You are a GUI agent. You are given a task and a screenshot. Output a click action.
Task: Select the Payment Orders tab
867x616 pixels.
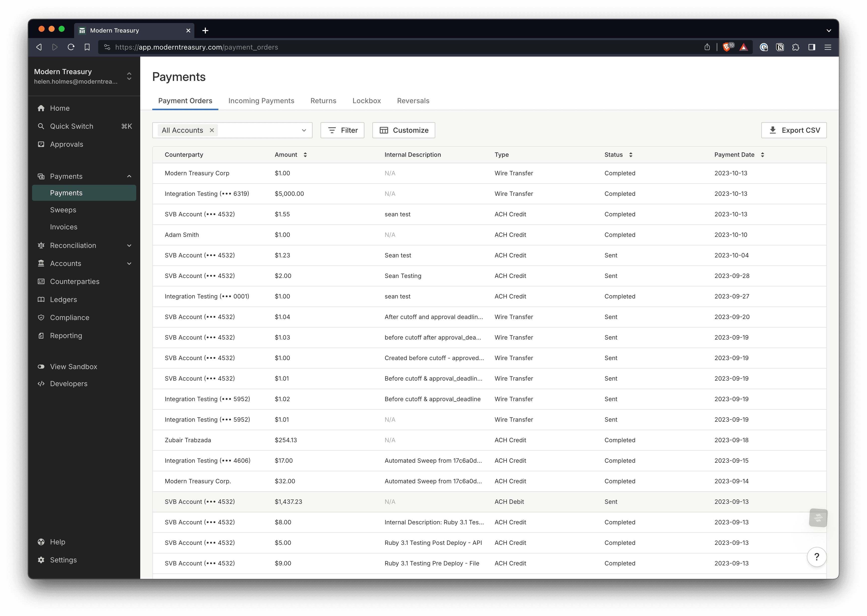point(185,100)
